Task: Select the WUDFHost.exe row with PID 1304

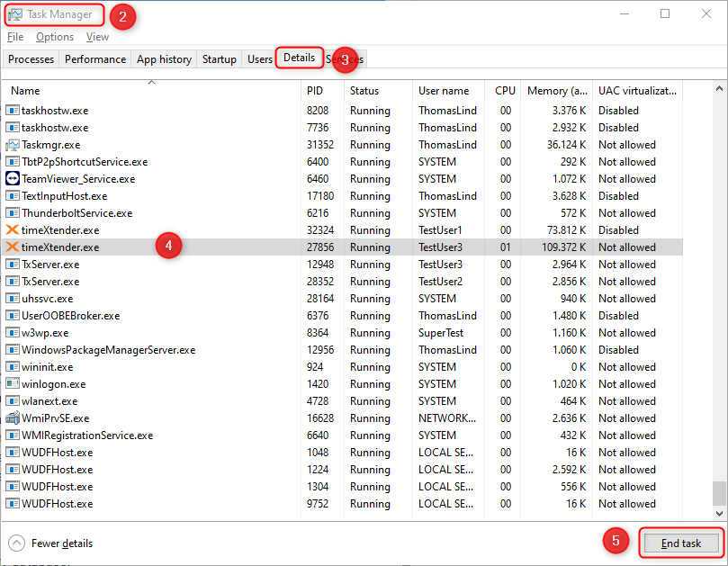Action: [343, 487]
